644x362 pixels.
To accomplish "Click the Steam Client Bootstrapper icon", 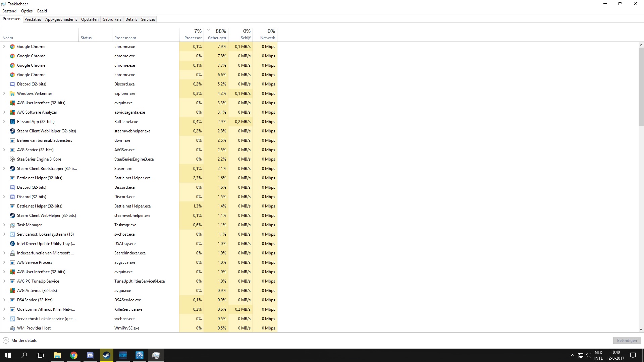I will click(12, 169).
